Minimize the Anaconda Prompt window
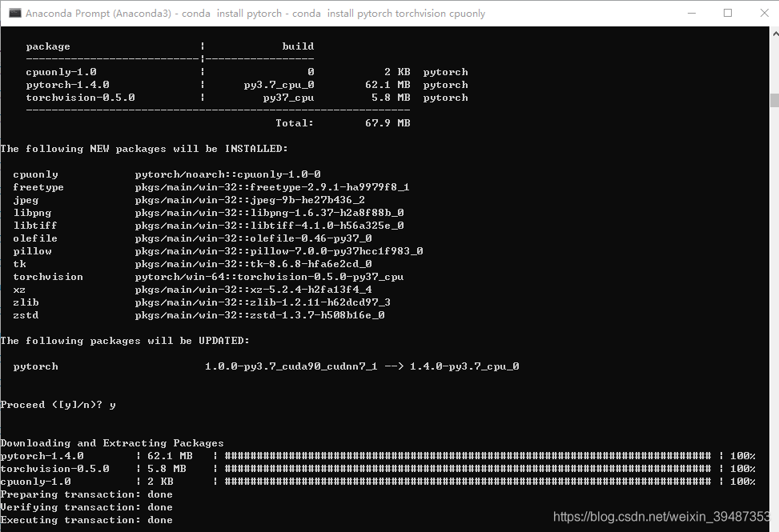This screenshot has height=532, width=779. pyautogui.click(x=691, y=13)
